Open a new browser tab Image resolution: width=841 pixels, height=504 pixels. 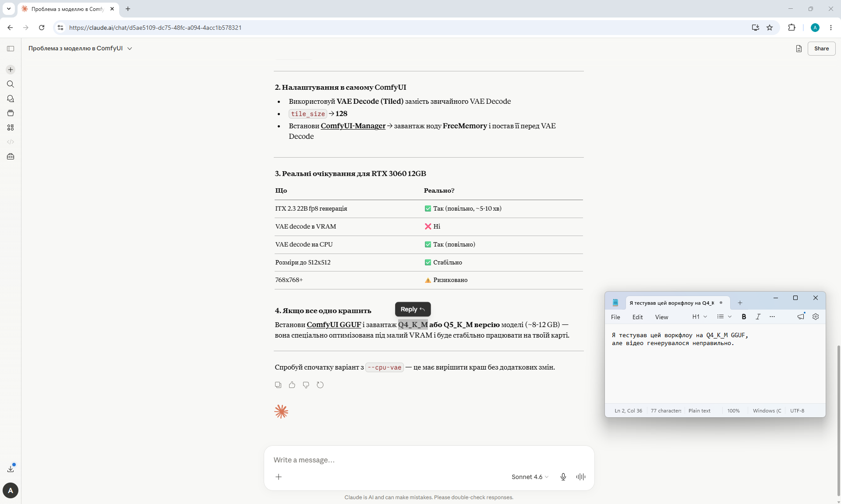tap(128, 9)
